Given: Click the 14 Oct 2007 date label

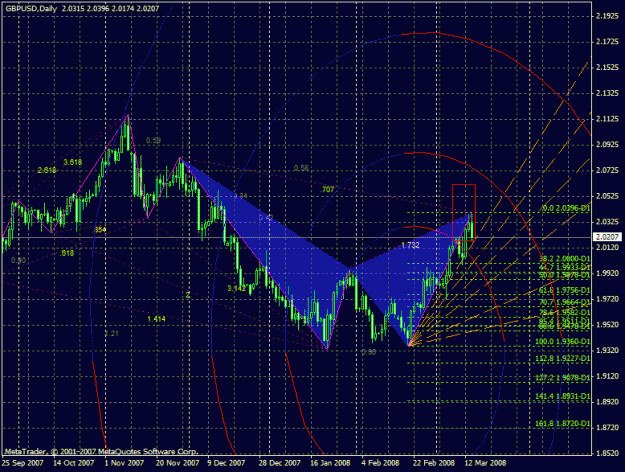Looking at the screenshot, I should [x=73, y=463].
